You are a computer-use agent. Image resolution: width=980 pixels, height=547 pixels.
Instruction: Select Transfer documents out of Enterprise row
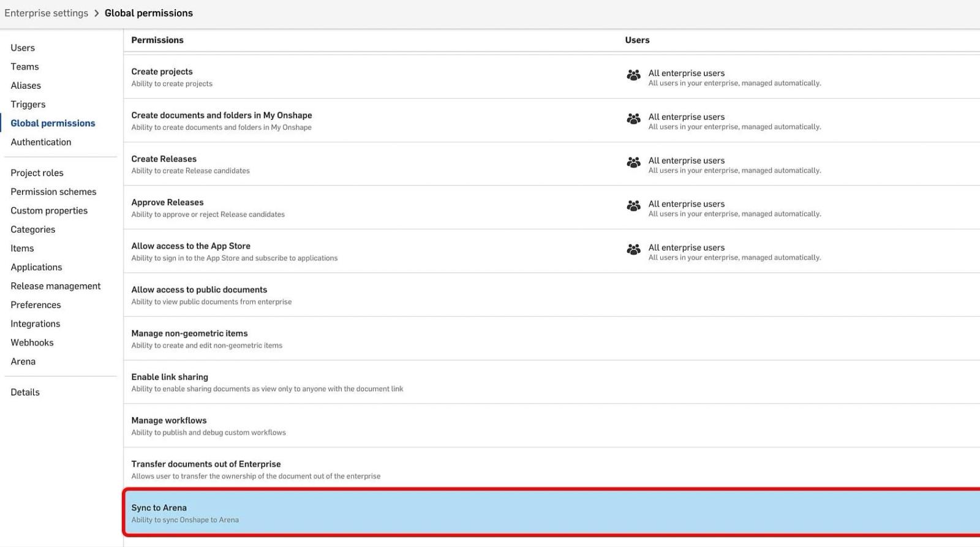(367, 469)
